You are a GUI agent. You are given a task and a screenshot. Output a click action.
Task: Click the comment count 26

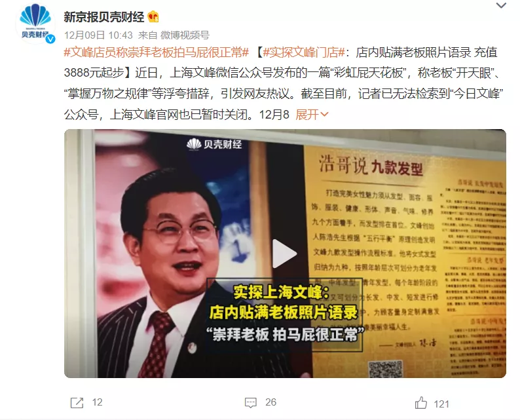pyautogui.click(x=270, y=402)
